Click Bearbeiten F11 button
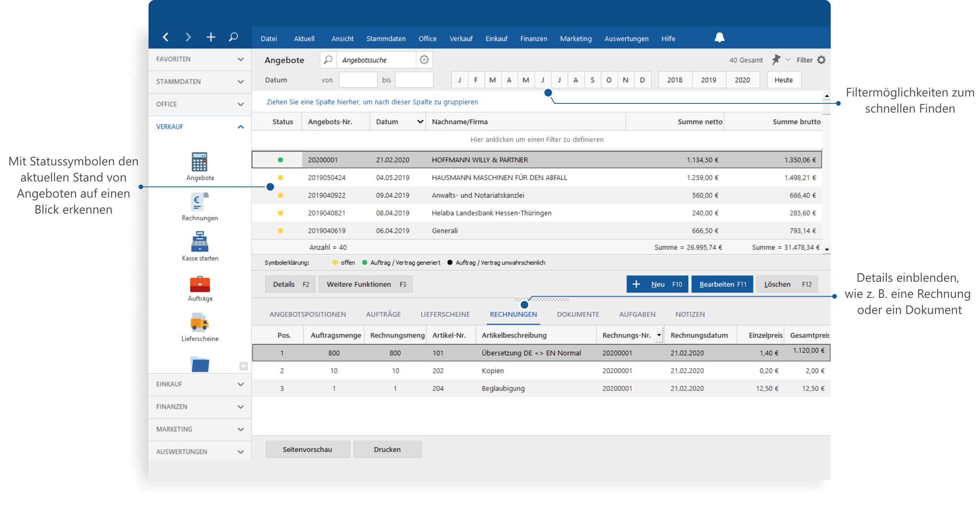This screenshot has width=980, height=523. click(x=722, y=284)
